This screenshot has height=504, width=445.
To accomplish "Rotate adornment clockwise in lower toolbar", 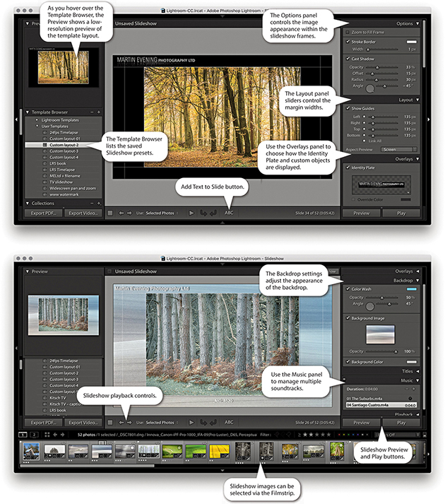I will point(213,423).
